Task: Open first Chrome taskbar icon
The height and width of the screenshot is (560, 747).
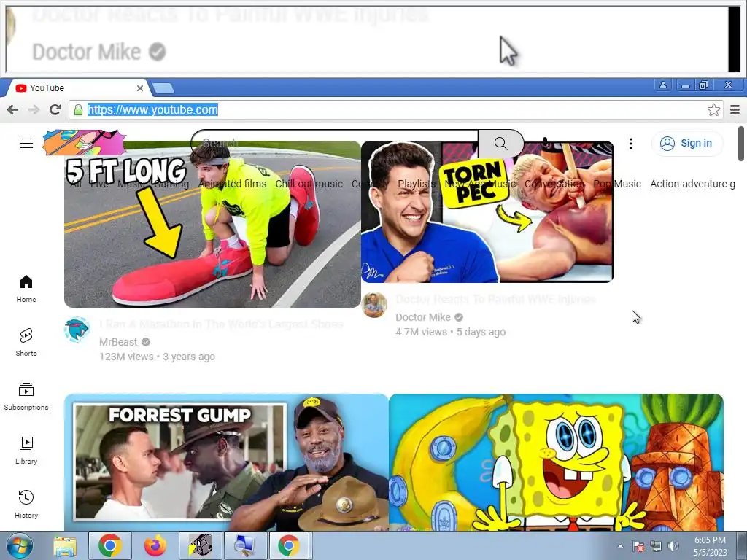Action: pyautogui.click(x=110, y=545)
